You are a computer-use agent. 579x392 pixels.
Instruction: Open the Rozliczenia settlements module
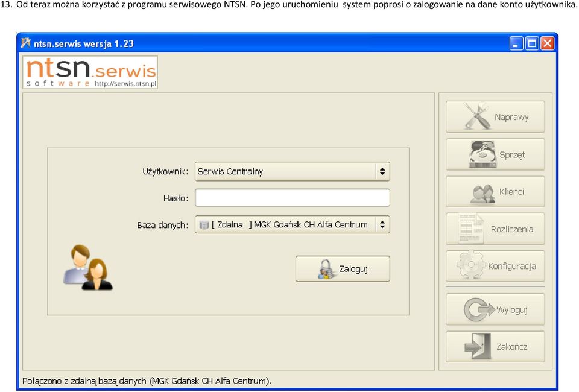click(495, 229)
